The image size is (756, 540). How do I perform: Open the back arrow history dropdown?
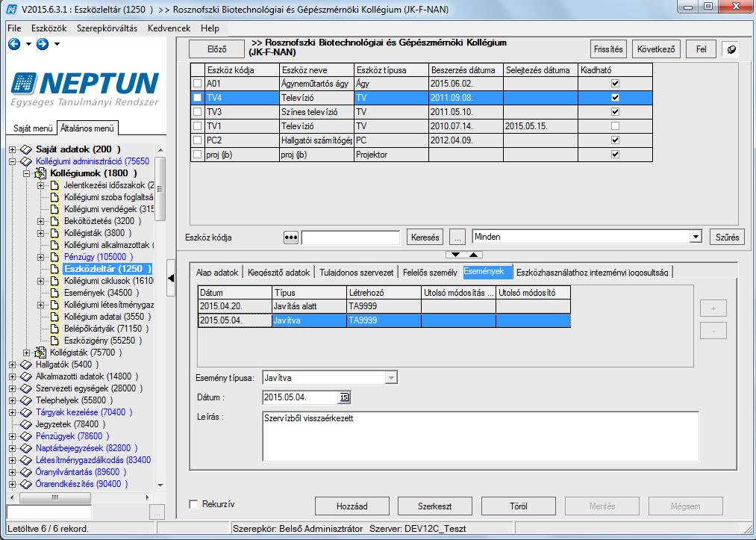click(x=28, y=44)
